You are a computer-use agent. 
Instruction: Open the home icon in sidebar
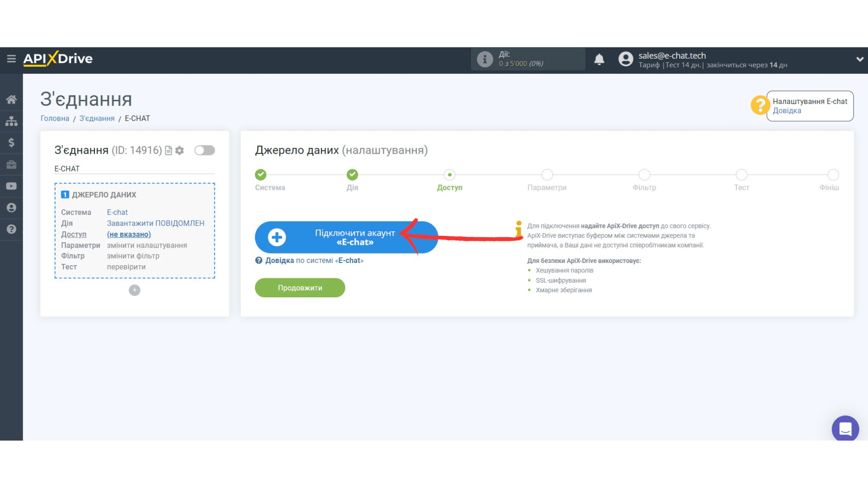11,99
